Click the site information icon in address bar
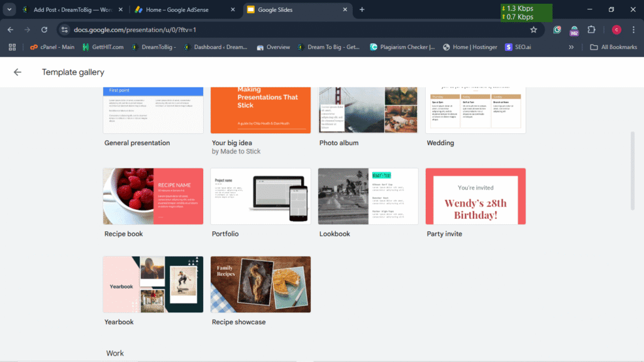Viewport: 644px width, 362px height. point(64,30)
